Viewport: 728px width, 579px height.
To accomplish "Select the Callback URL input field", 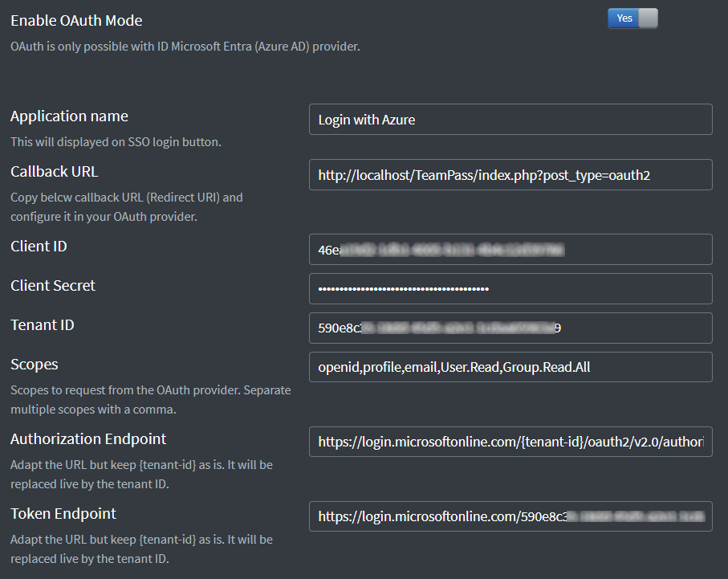I will pos(510,175).
